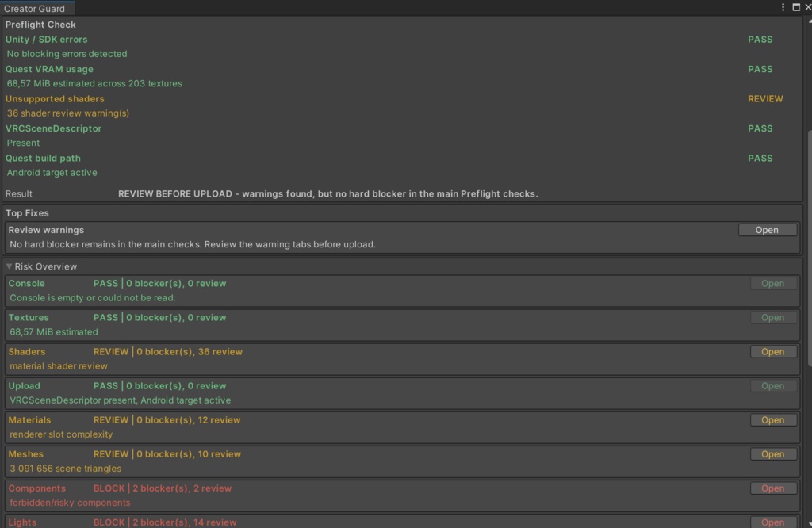Click 'REVIEW | 0 blocker(s), 36 review' text
Image resolution: width=812 pixels, height=528 pixels.
tap(168, 351)
